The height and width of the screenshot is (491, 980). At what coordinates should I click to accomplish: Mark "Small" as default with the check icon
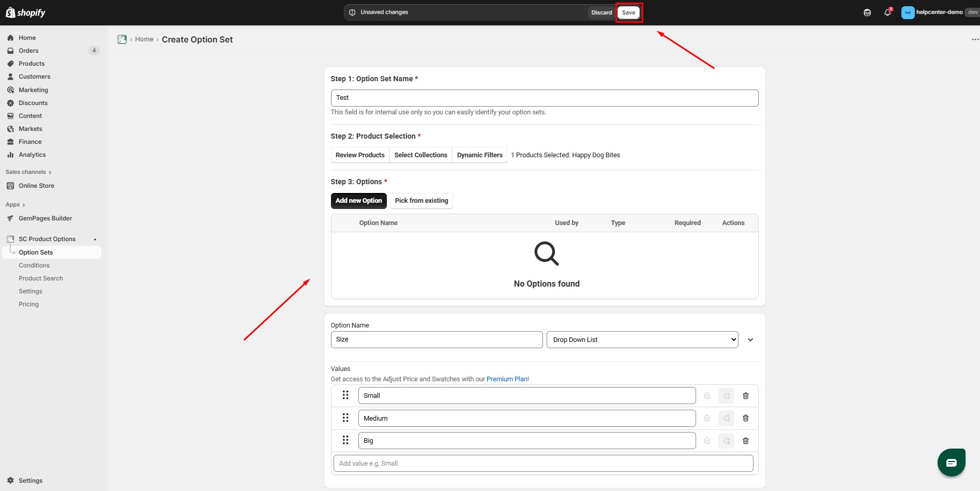pyautogui.click(x=707, y=395)
